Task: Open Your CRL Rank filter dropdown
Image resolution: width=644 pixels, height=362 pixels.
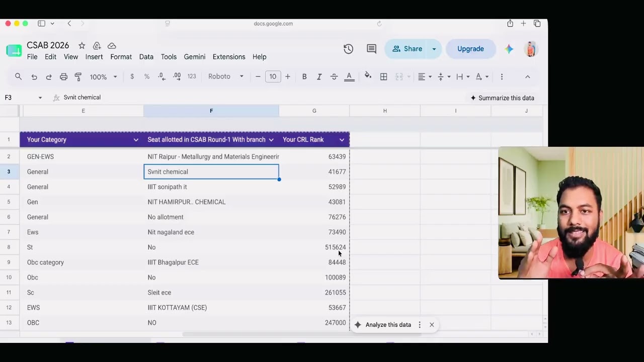Action: pyautogui.click(x=342, y=140)
